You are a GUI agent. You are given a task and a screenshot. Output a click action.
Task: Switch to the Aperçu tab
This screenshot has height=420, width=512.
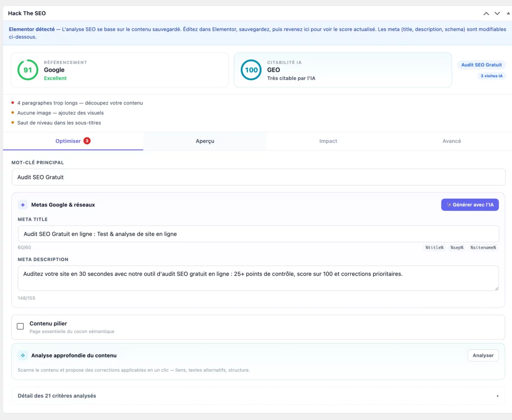(x=205, y=141)
